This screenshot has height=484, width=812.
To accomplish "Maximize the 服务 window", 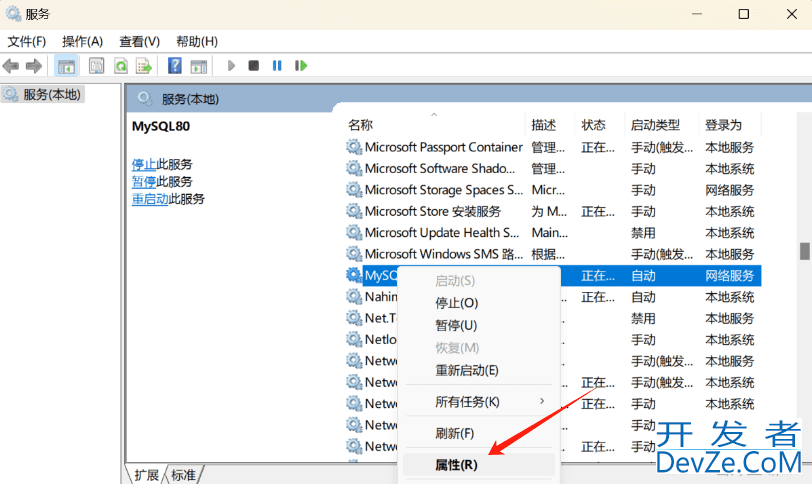I will (744, 14).
